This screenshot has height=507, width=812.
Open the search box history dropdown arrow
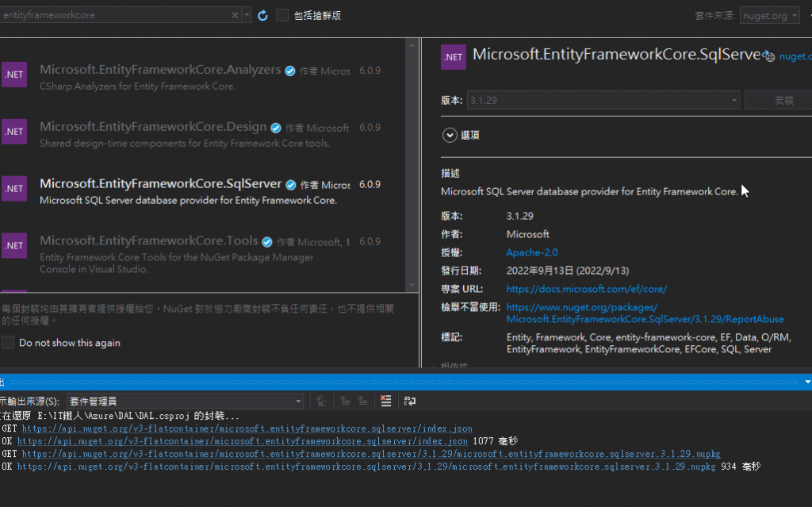point(247,15)
